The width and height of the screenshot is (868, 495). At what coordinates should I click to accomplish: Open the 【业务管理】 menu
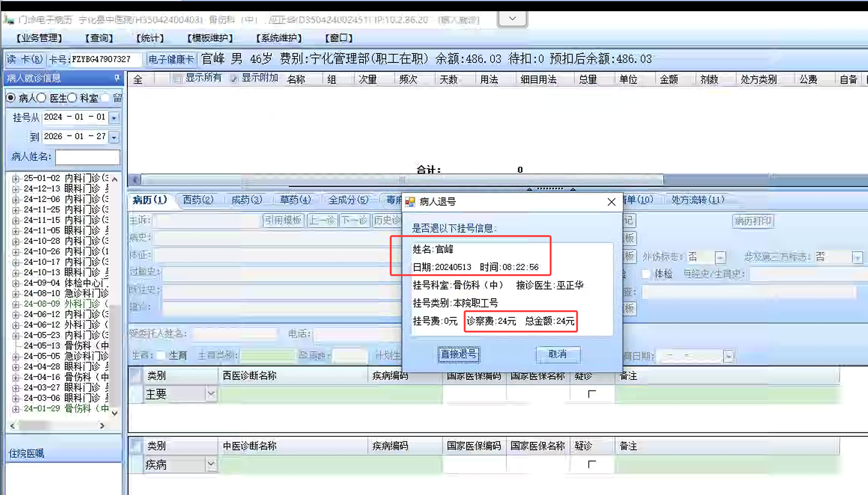(x=39, y=38)
